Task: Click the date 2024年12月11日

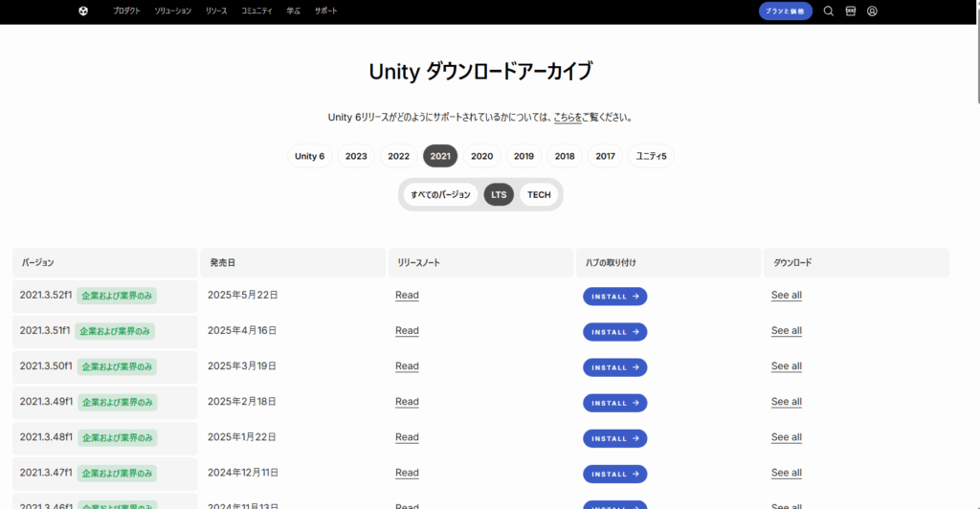Action: point(243,473)
